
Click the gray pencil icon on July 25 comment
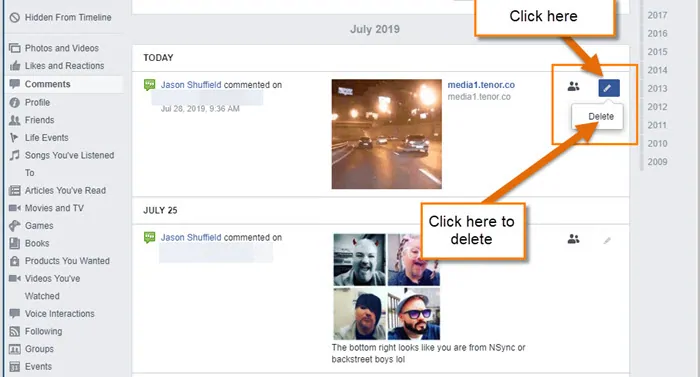607,241
